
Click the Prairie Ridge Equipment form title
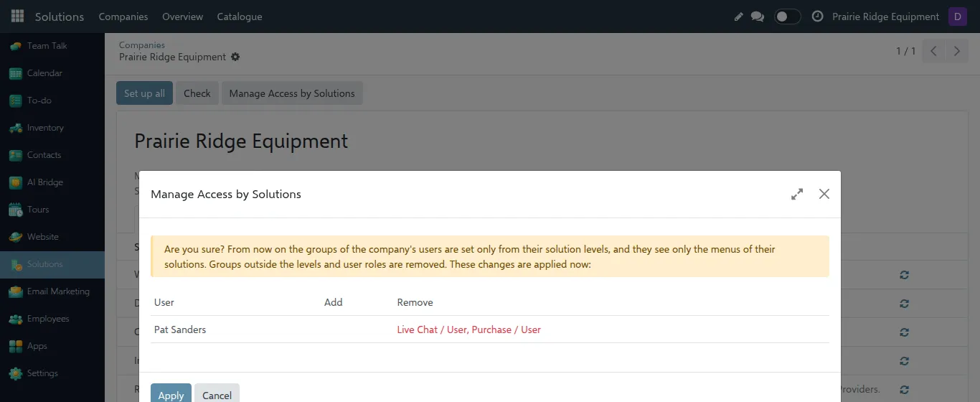point(241,141)
